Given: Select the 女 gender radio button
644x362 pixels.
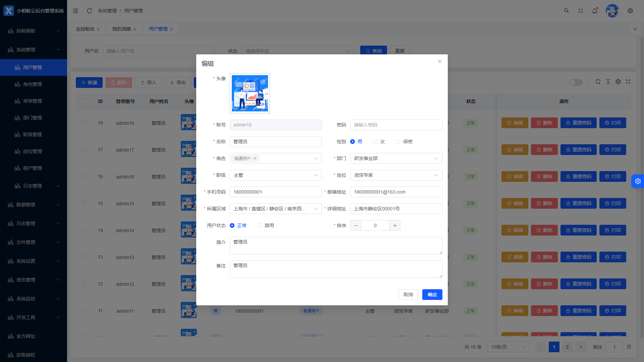Looking at the screenshot, I should click(375, 142).
